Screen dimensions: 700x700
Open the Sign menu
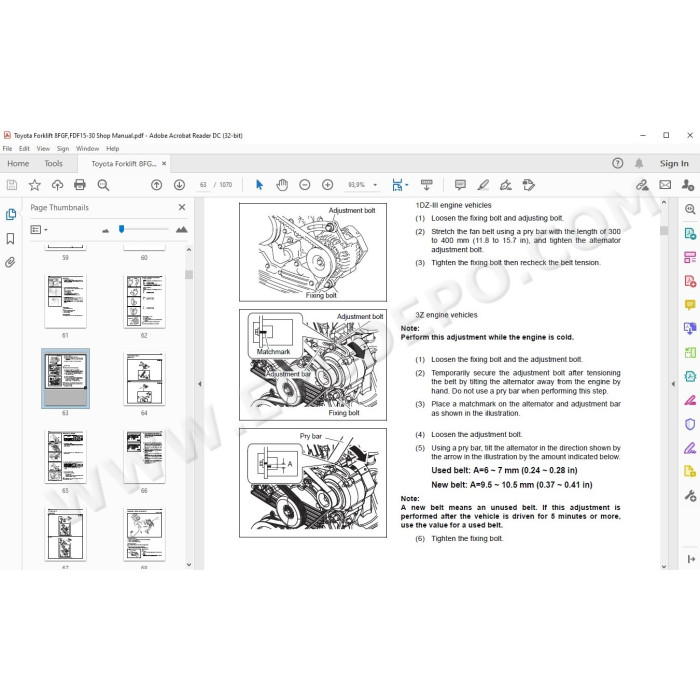coord(63,149)
